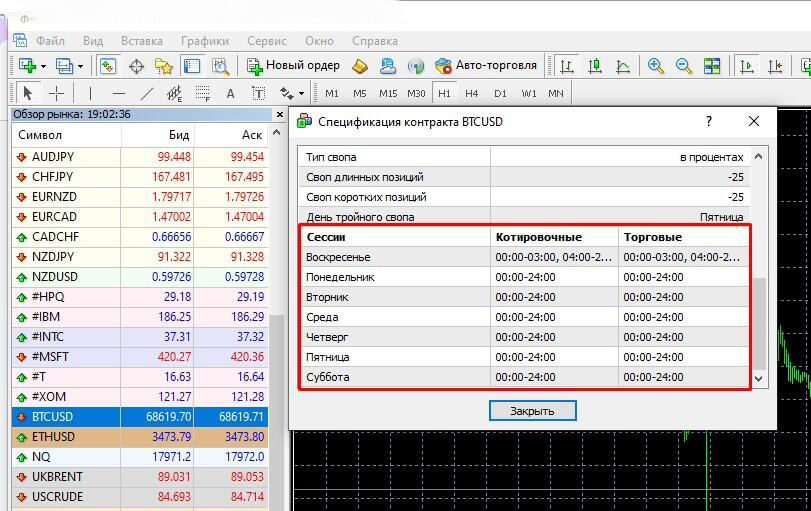The height and width of the screenshot is (511, 811).
Task: Open the Navigator folder-star icon
Action: [x=163, y=66]
